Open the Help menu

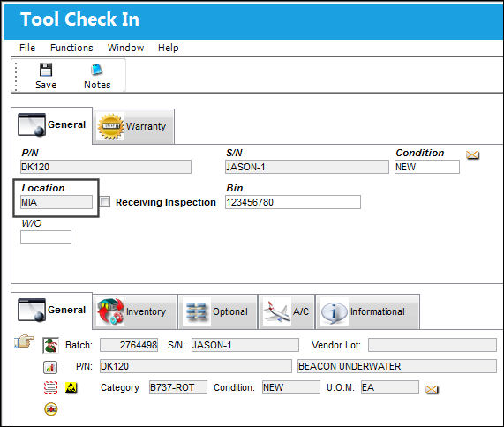(168, 48)
